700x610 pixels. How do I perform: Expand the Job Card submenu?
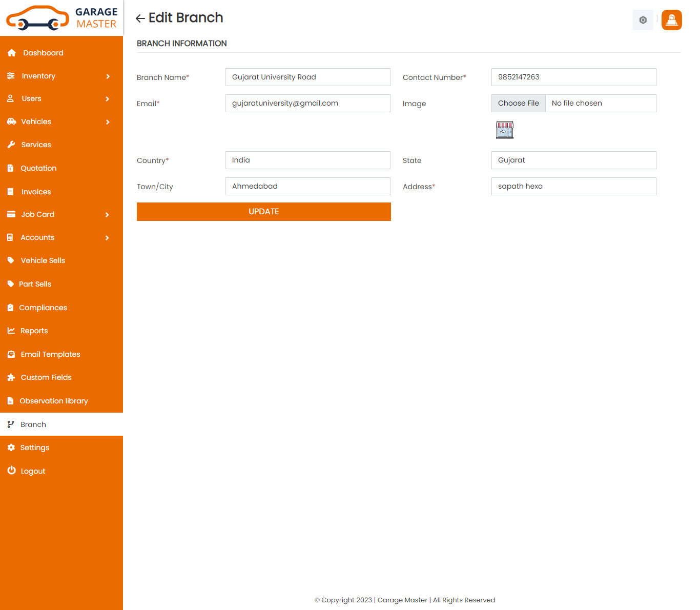click(x=108, y=215)
